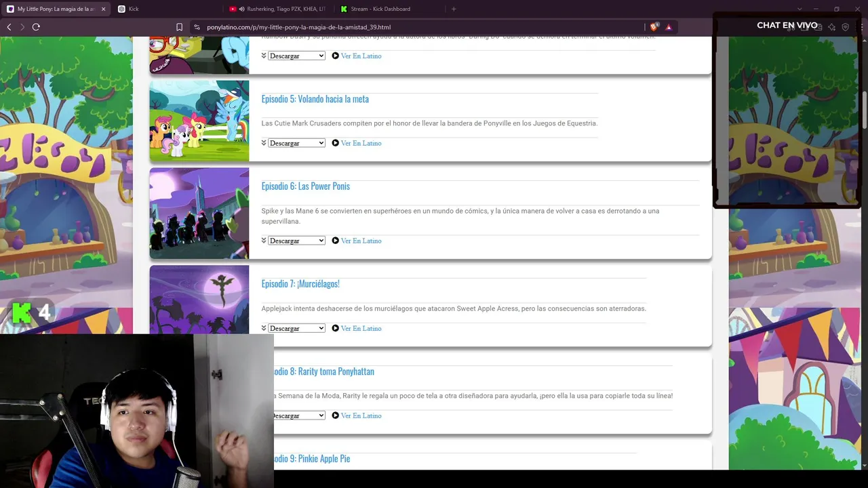Expand the Descargar dropdown for Episodio 6
The height and width of the screenshot is (488, 868).
pyautogui.click(x=296, y=241)
